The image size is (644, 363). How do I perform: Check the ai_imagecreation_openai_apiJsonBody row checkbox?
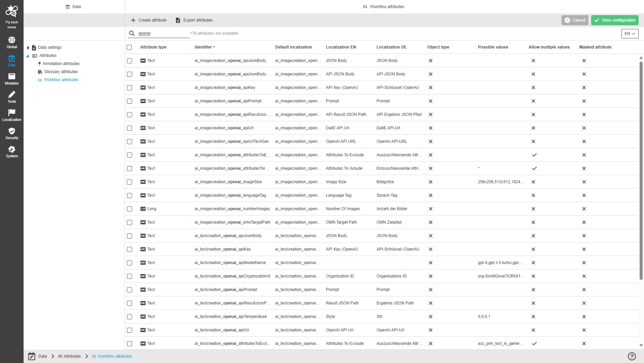click(x=130, y=61)
